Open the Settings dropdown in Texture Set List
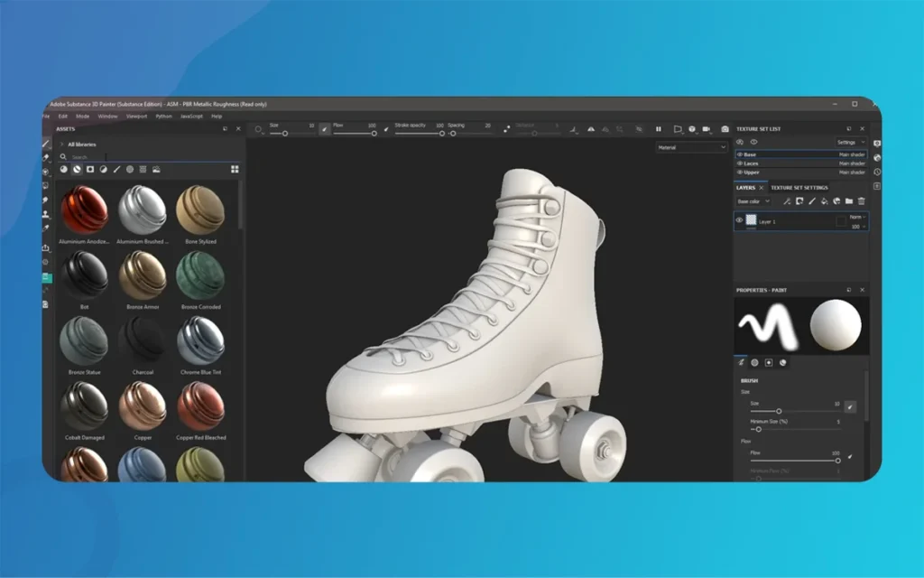The image size is (924, 578). pos(851,142)
